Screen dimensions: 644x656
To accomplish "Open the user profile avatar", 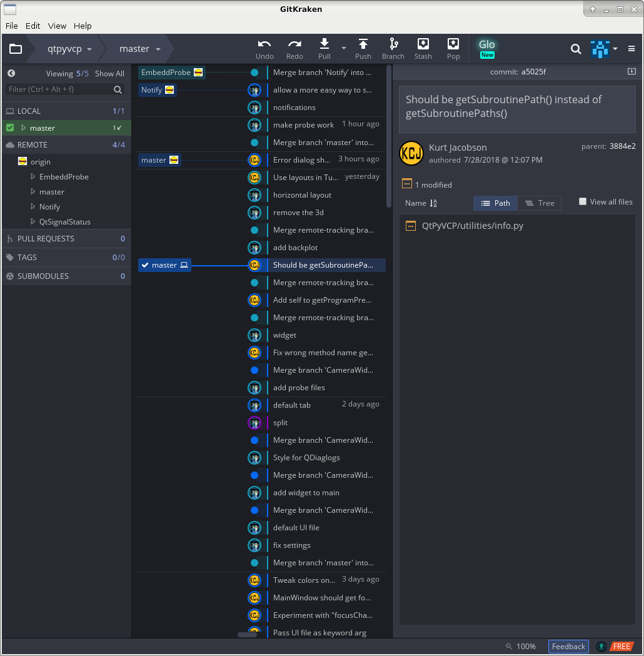I will (600, 49).
